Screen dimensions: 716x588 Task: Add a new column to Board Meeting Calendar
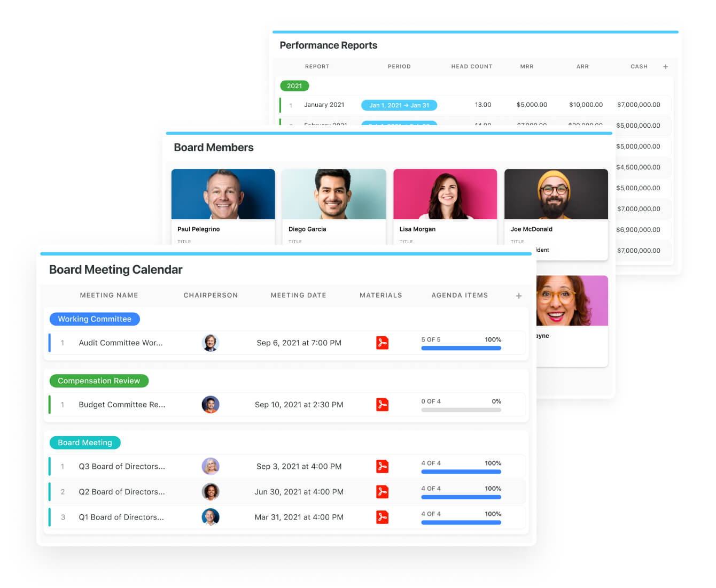(x=518, y=295)
